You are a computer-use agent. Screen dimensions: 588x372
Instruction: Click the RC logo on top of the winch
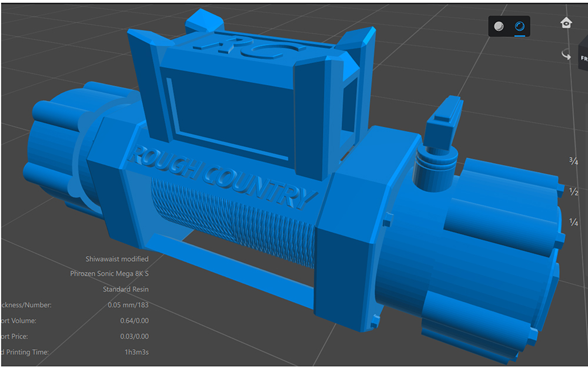[x=247, y=51]
